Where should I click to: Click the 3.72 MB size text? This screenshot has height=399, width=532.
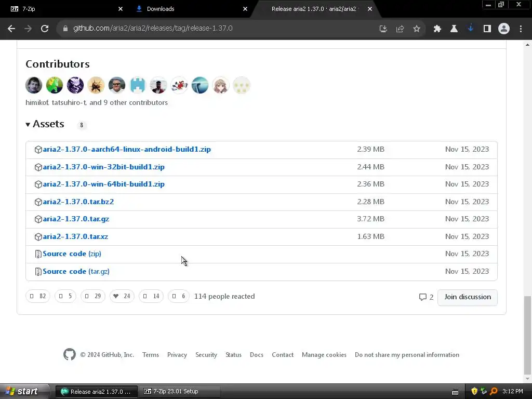[370, 219]
